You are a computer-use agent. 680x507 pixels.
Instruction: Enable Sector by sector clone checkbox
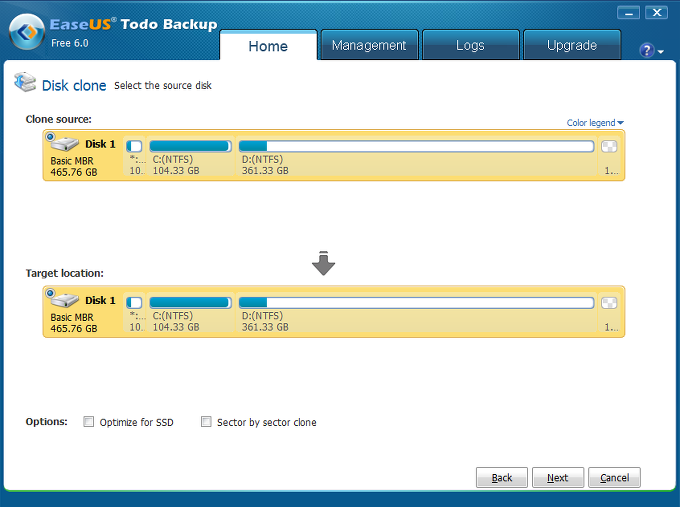(x=206, y=422)
